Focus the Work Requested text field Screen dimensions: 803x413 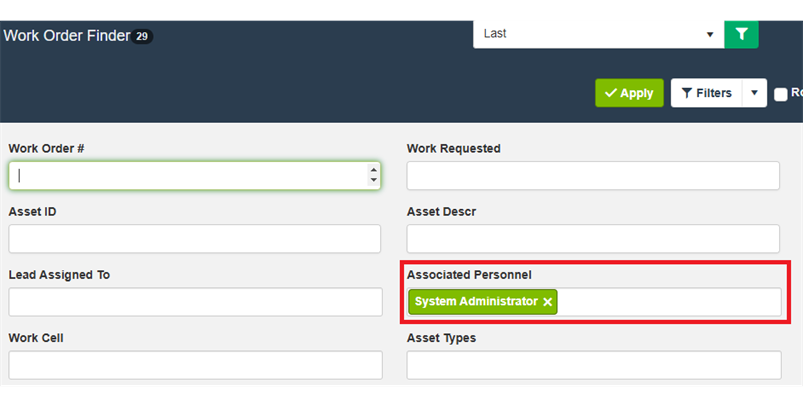[592, 176]
